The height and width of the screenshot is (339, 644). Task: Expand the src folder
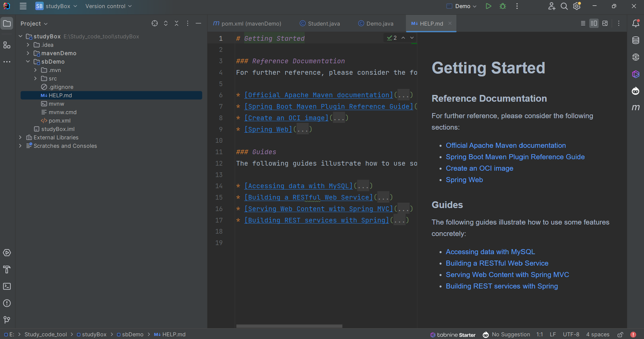point(35,78)
